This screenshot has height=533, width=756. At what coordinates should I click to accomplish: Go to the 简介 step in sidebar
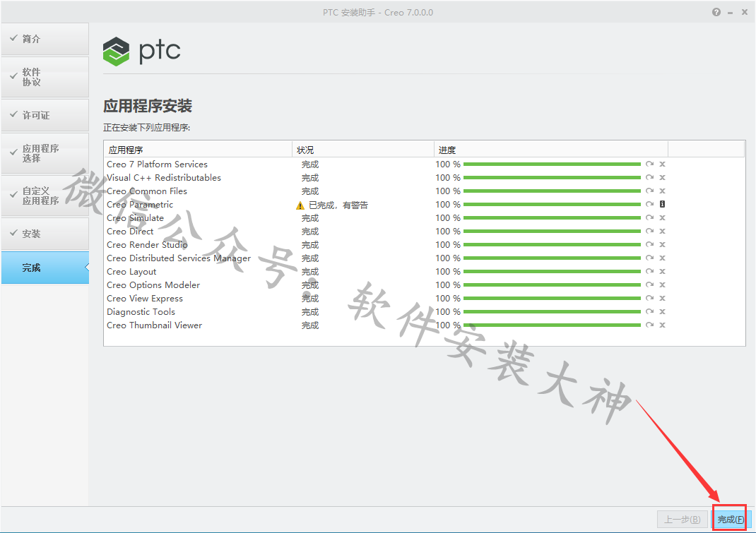(45, 39)
